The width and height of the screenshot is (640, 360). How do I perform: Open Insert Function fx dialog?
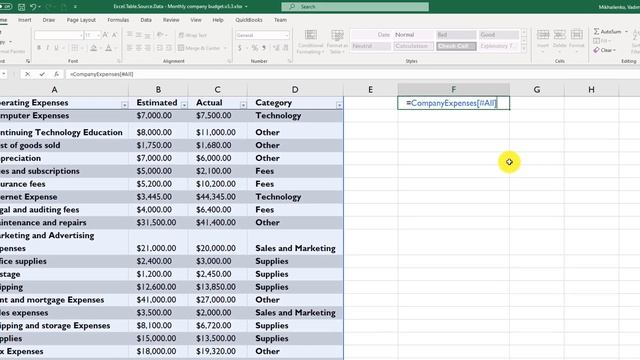coord(56,74)
